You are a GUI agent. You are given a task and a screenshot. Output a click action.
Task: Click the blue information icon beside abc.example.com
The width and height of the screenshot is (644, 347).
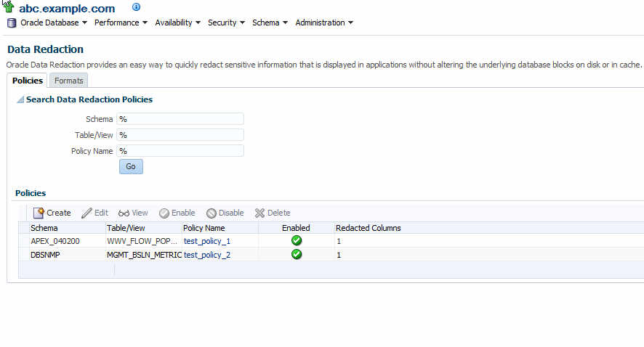(136, 7)
